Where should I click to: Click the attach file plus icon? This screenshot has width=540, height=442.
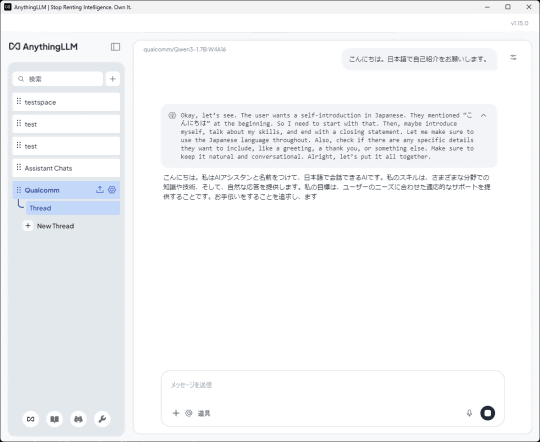click(176, 413)
